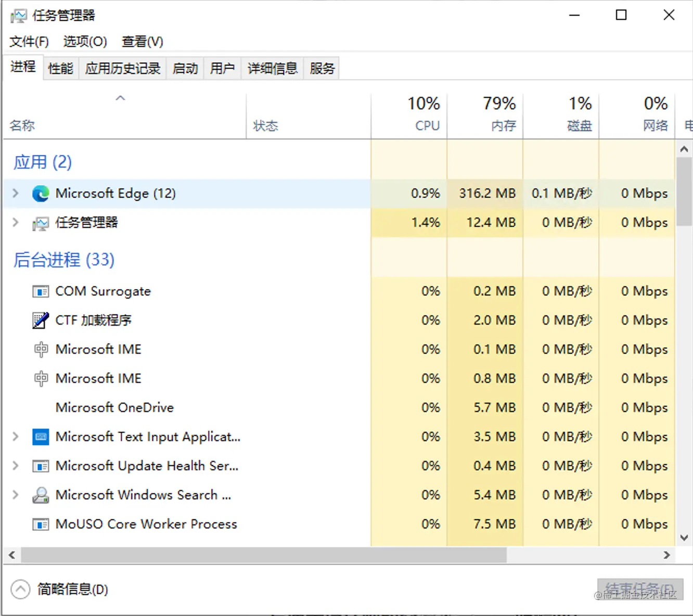Expand Microsoft Text Input Application row
This screenshot has height=616, width=693.
click(x=16, y=437)
